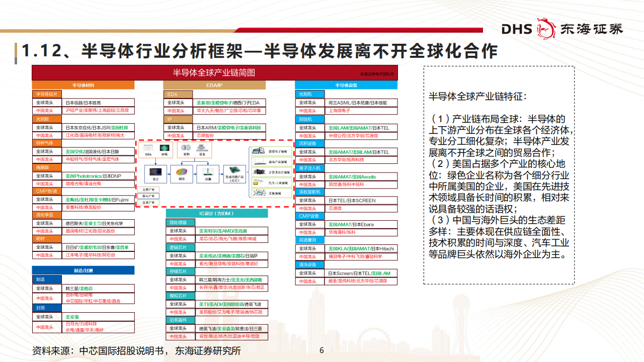Click the DHS 东海证券 logo

[x=561, y=28]
